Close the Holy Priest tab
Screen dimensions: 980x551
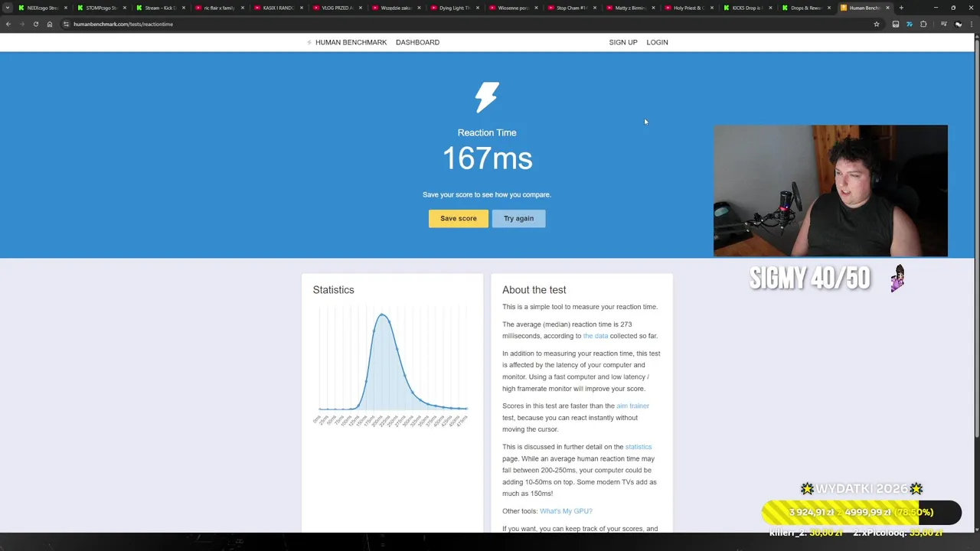711,8
